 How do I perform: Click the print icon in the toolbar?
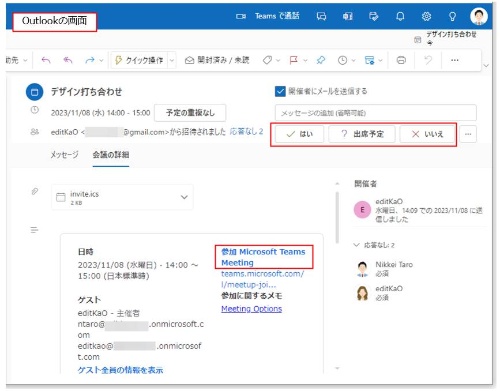tap(401, 60)
